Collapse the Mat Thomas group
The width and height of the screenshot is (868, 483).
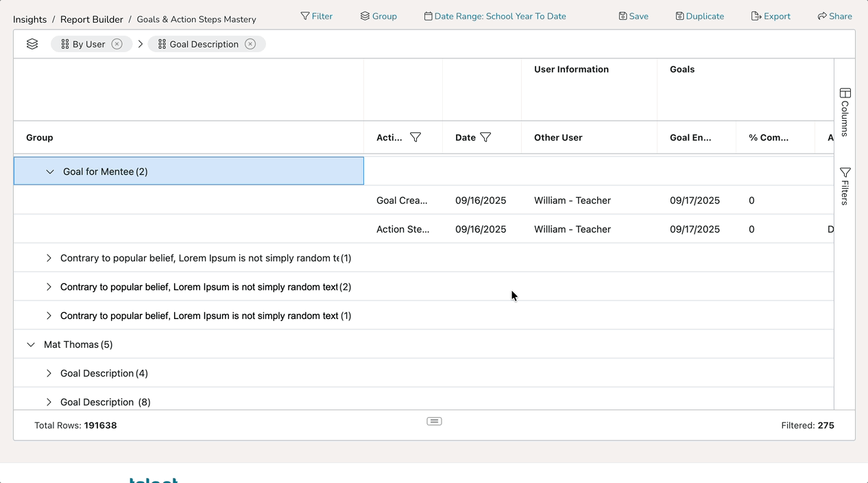coord(31,344)
